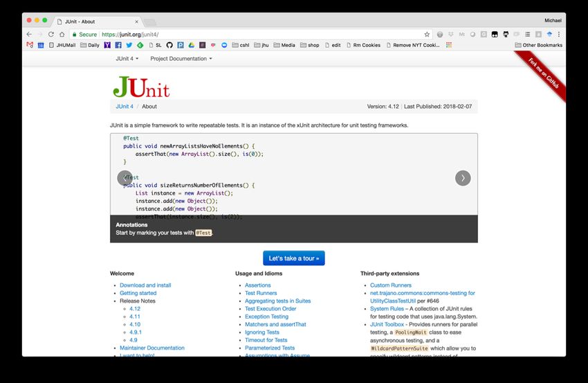The width and height of the screenshot is (588, 383).
Task: Click the JHUMail bookmark
Action: (62, 45)
